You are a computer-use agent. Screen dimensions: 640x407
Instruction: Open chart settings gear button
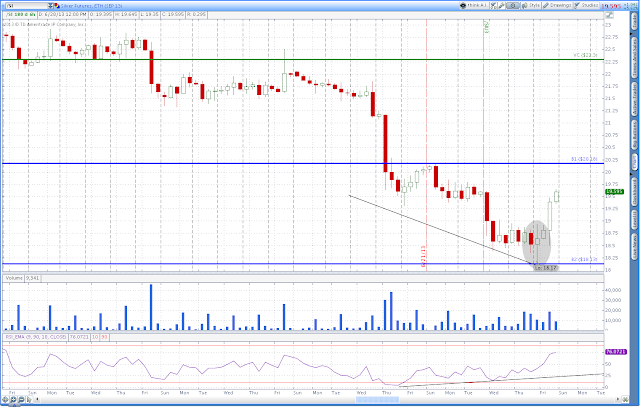[513, 6]
